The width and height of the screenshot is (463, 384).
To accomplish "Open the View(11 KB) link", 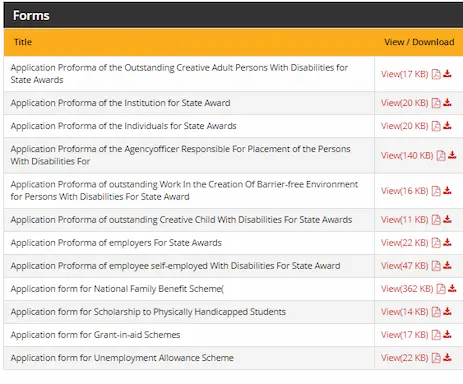I will (404, 220).
